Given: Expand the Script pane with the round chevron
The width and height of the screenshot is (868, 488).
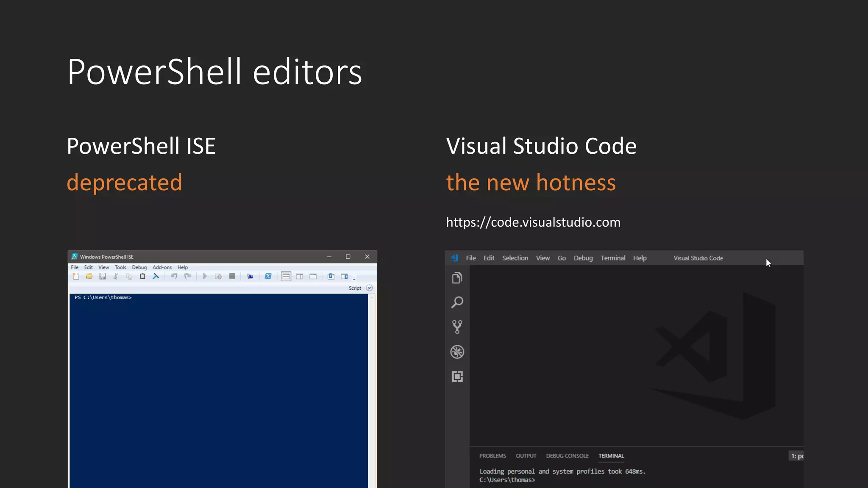Looking at the screenshot, I should tap(369, 288).
